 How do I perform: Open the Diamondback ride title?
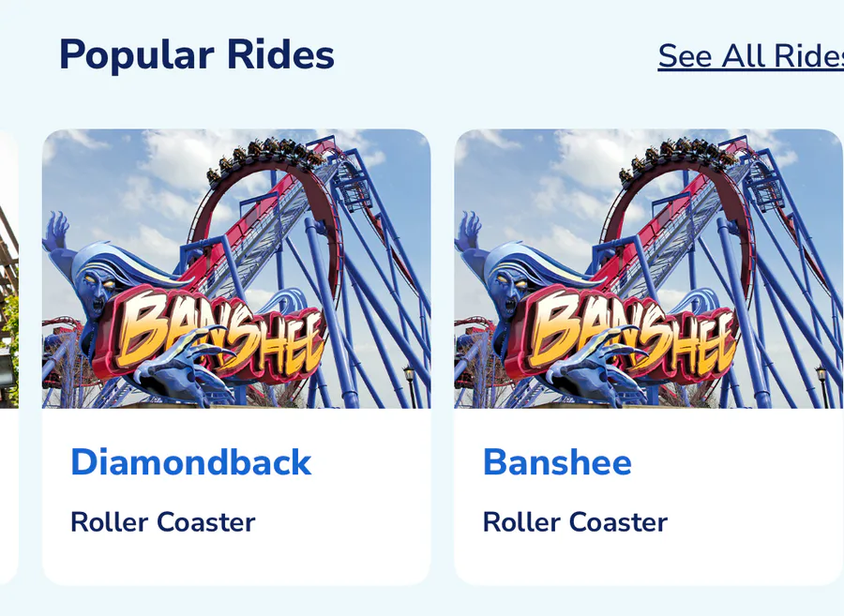(x=190, y=462)
